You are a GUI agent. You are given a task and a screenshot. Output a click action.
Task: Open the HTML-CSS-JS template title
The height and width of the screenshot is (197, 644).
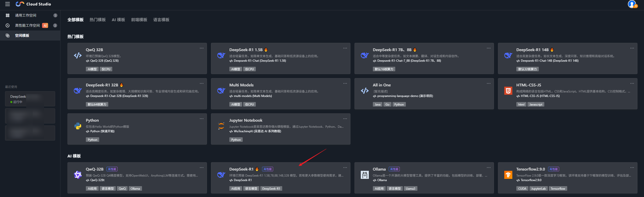coord(529,85)
